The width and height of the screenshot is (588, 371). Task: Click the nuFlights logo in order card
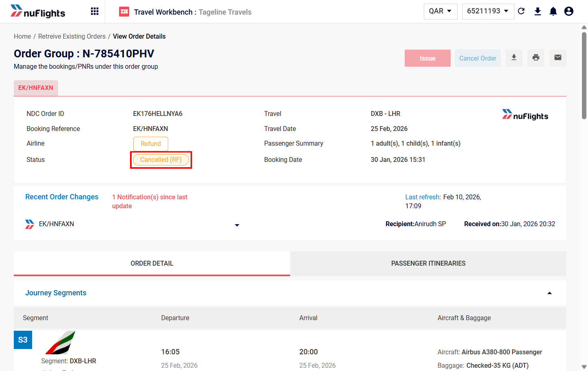click(x=525, y=115)
